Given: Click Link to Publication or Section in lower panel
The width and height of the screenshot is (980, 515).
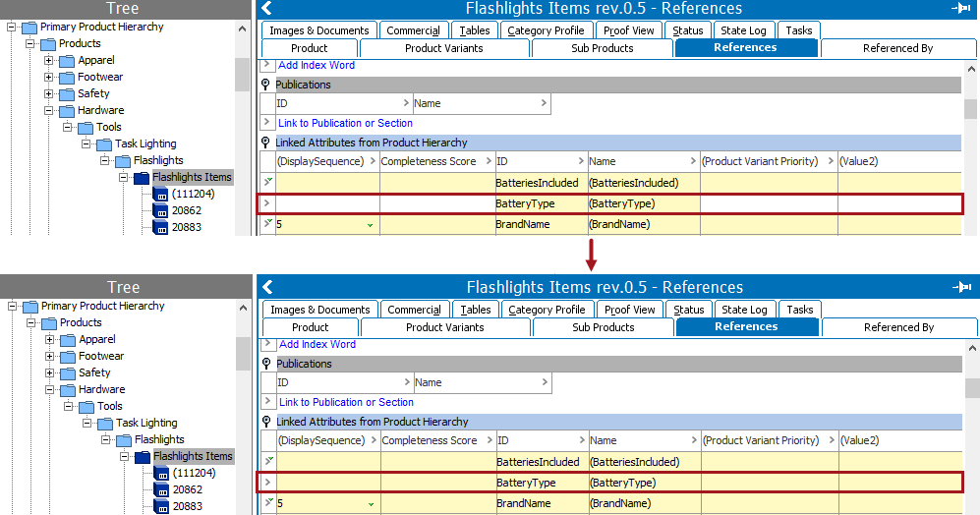Looking at the screenshot, I should [x=346, y=402].
